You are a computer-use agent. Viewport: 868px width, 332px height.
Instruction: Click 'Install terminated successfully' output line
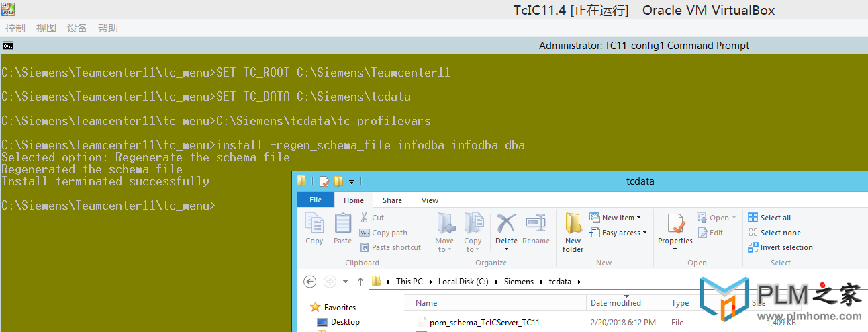tap(105, 181)
